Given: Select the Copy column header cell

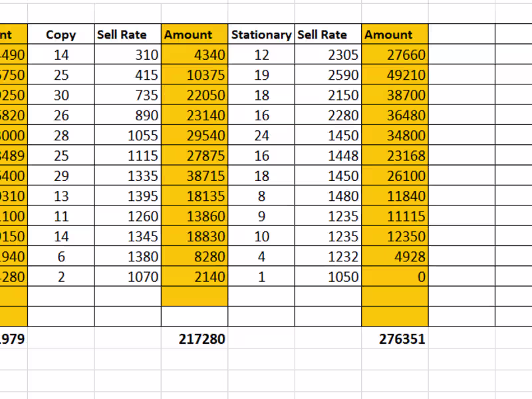Looking at the screenshot, I should tap(61, 35).
